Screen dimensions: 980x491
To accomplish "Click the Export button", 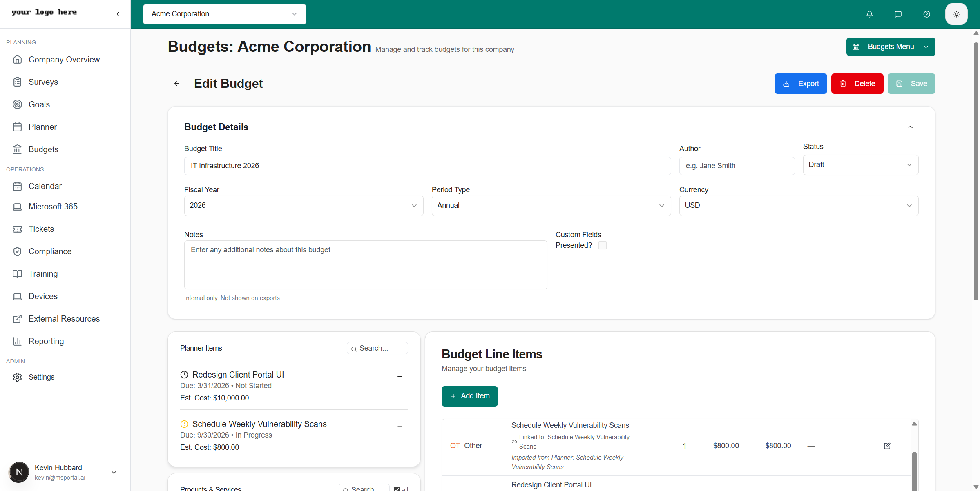I will (800, 83).
